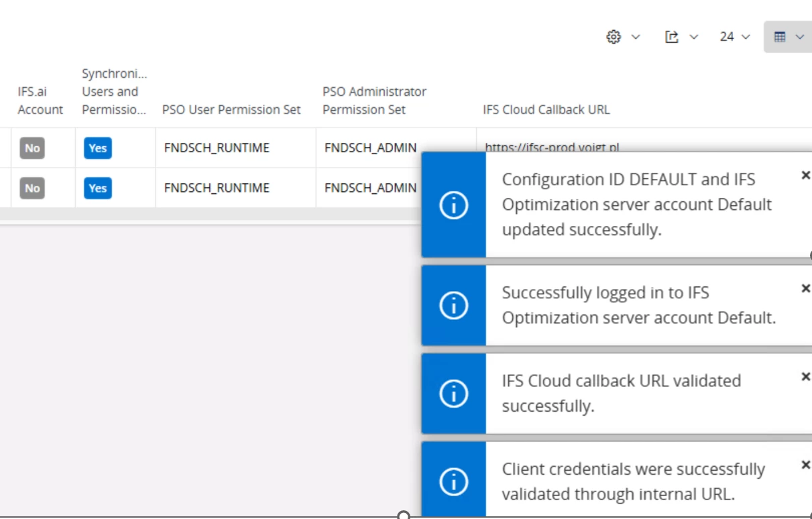Click the second row's Yes synchronize badge
Screen dimensions: 812x519
(98, 188)
